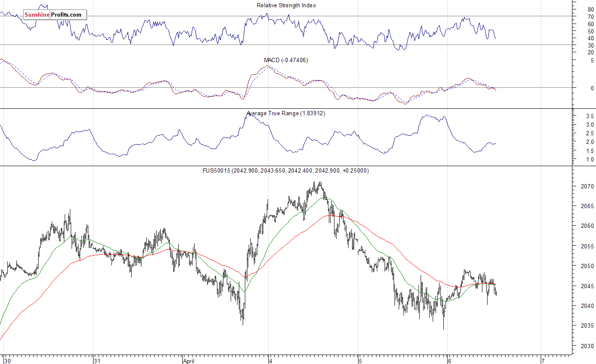Select the MACD (-0.47406) label
Viewport: 596px width, 364px height.
[x=286, y=60]
